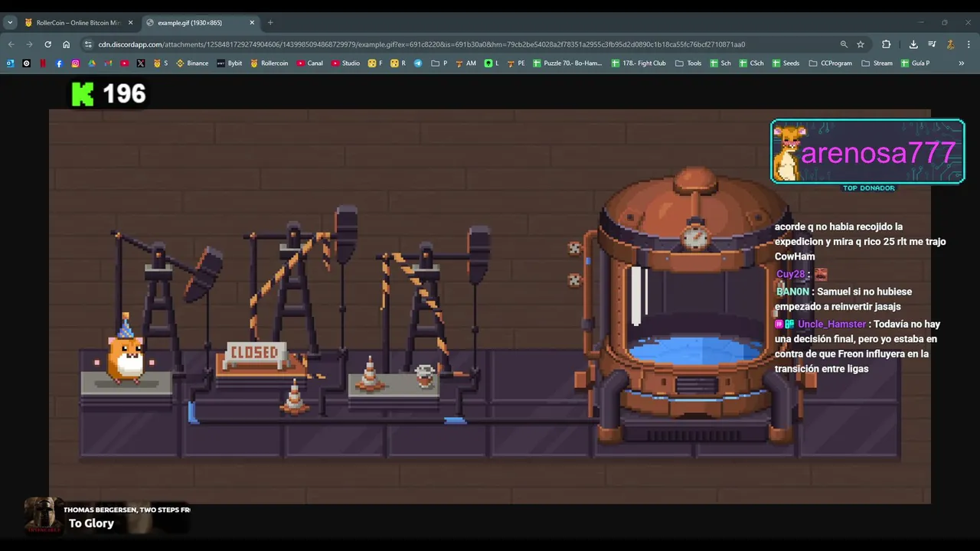The height and width of the screenshot is (551, 980).
Task: Open the AM bookmark
Action: tap(466, 64)
